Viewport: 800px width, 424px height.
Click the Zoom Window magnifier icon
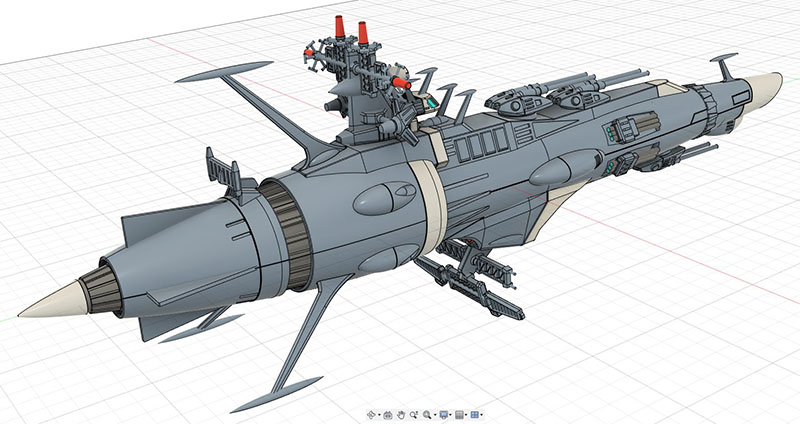427,415
